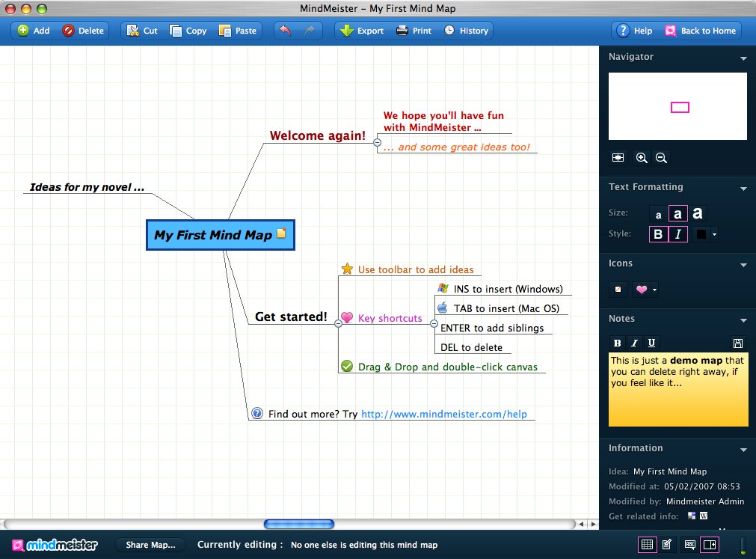
Task: Click the Copy toolbar button
Action: [188, 31]
